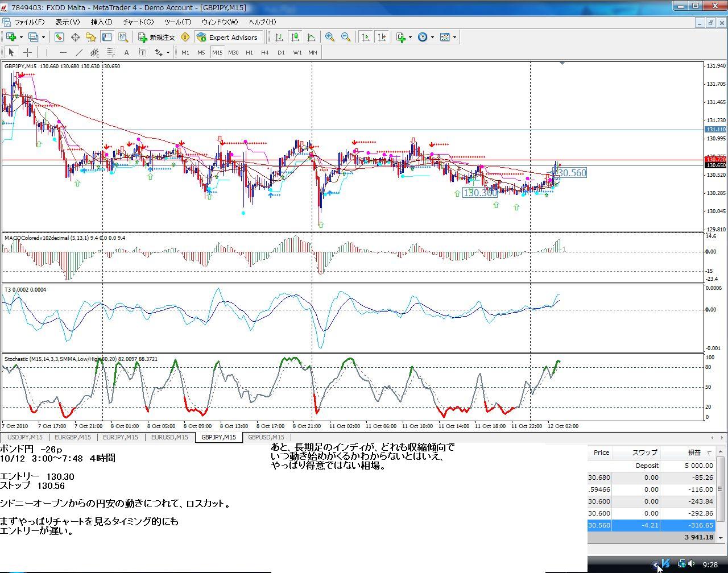Screen dimensions: 728x573
Task: Select the Fibonacci retracement tool
Action: click(x=110, y=52)
